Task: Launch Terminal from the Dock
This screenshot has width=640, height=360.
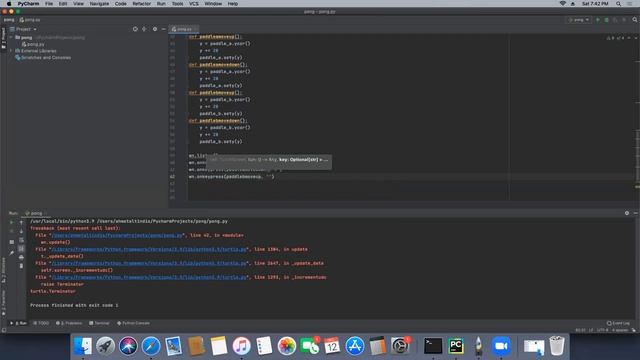Action: (x=433, y=346)
